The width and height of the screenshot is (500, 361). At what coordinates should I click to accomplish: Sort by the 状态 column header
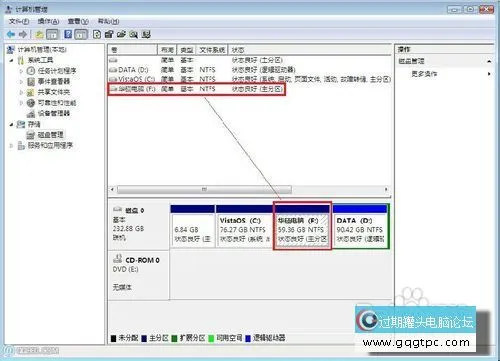(x=310, y=50)
